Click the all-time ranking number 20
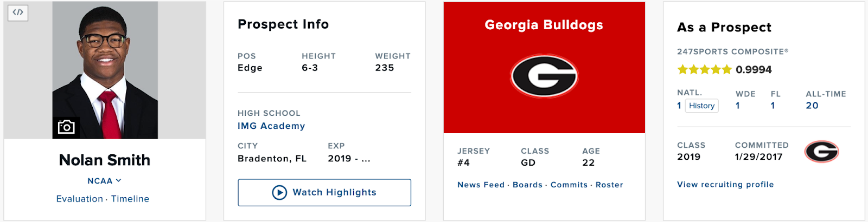This screenshot has width=868, height=222. (812, 106)
